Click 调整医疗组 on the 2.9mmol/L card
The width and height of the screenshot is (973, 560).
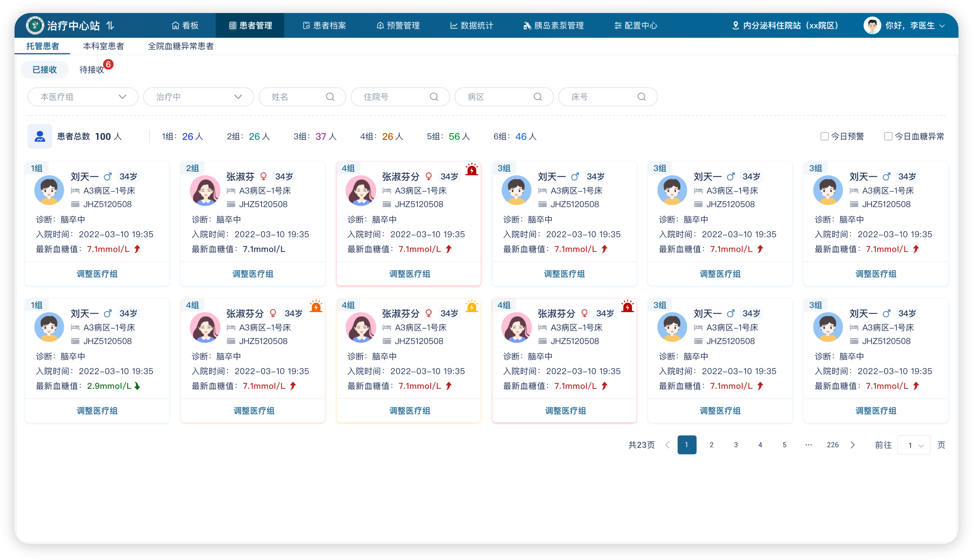click(x=97, y=411)
